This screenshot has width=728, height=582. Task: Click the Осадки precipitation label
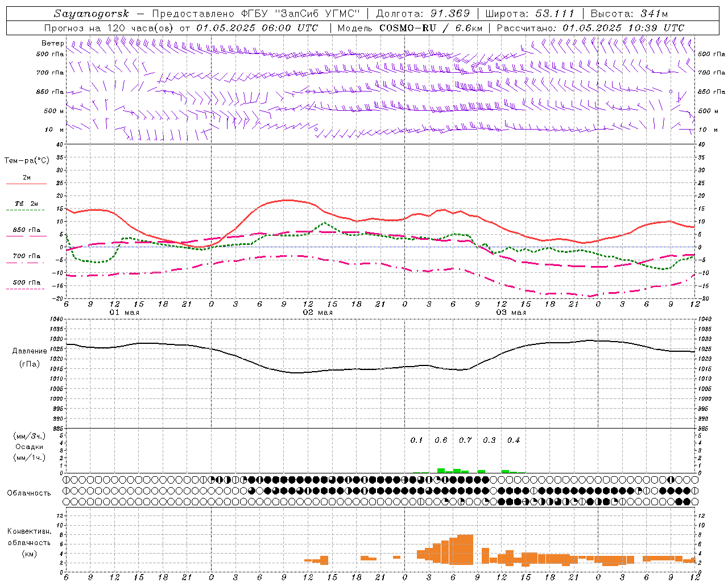point(30,447)
